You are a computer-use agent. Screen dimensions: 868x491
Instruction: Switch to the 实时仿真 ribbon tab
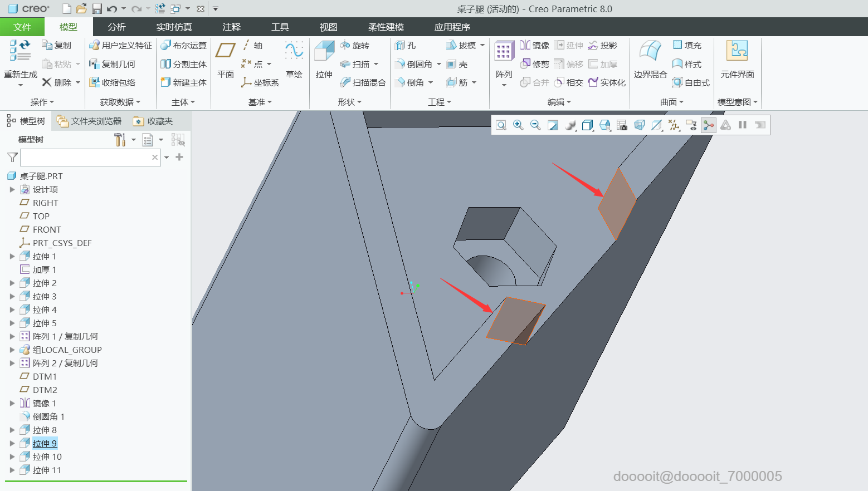174,27
